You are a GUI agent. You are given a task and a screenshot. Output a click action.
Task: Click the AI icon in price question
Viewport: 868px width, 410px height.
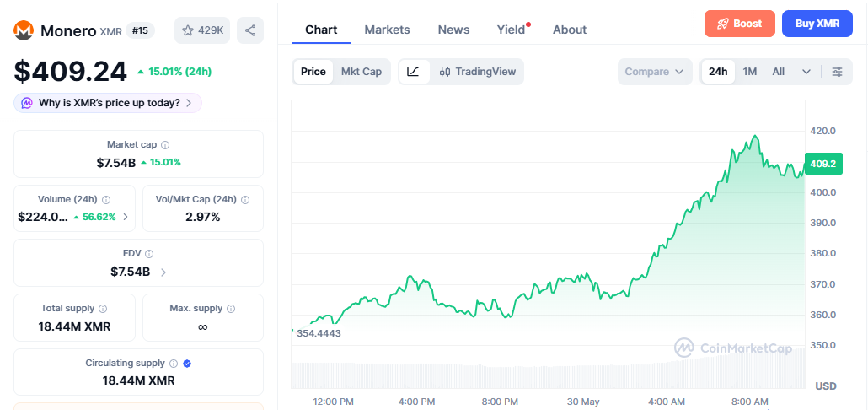(x=27, y=103)
